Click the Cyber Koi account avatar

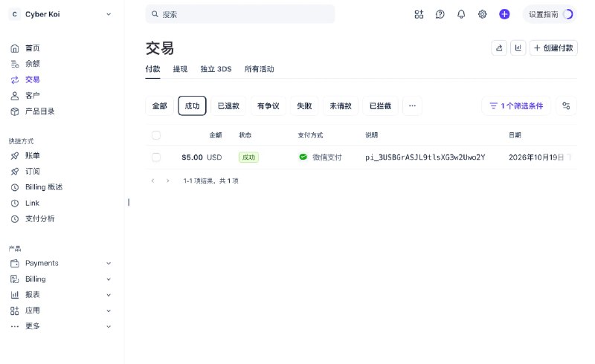point(14,14)
